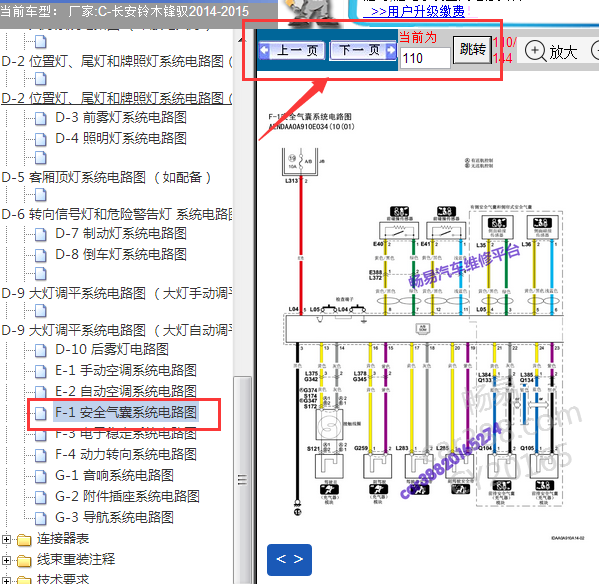Click D-9 大灯调平 大灯手动调 entry
This screenshot has width=599, height=584.
(117, 293)
